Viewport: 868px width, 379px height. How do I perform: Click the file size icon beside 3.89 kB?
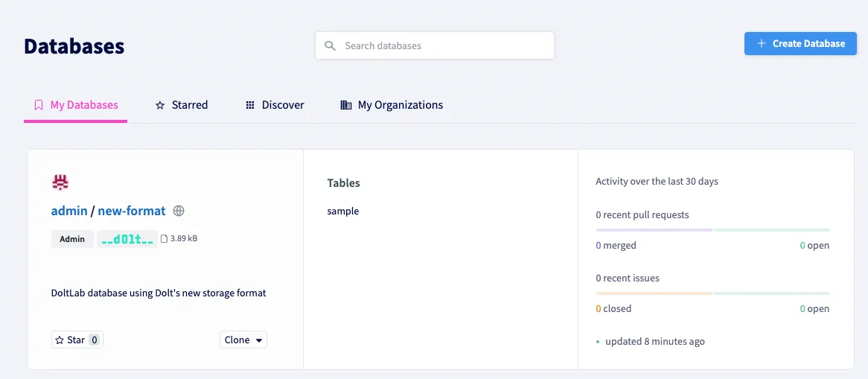coord(165,239)
